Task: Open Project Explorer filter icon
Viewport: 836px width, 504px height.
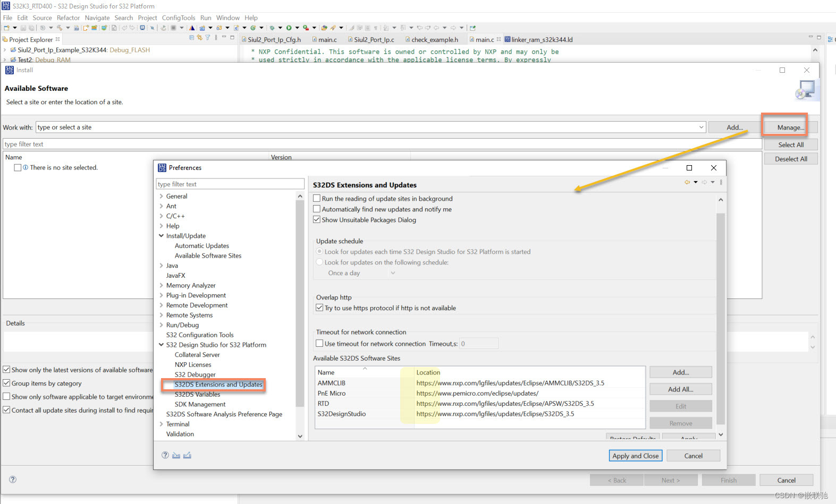Action: 208,37
